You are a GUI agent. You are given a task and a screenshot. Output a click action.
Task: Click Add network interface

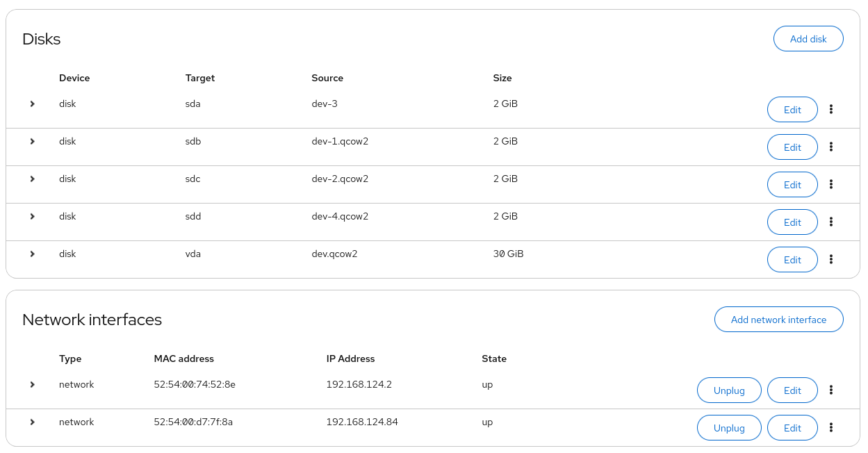tap(778, 319)
